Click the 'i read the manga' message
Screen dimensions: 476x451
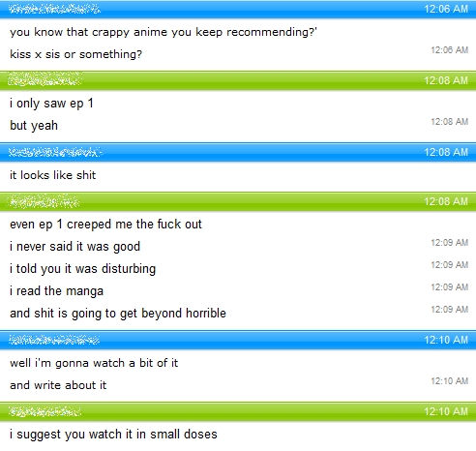(56, 291)
